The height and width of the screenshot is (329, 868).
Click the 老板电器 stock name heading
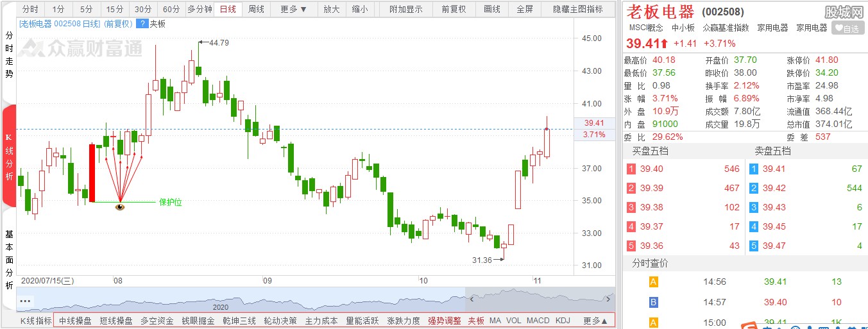[x=660, y=12]
